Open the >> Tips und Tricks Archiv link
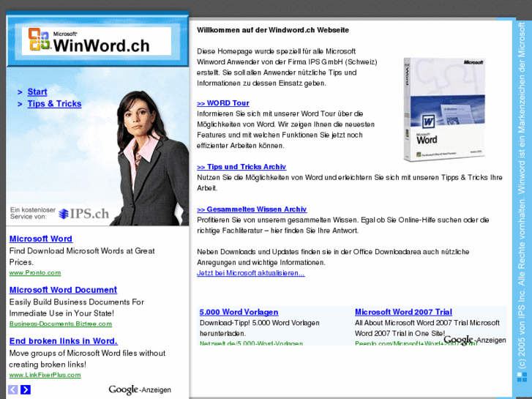Image resolution: width=532 pixels, height=399 pixels. click(x=241, y=167)
